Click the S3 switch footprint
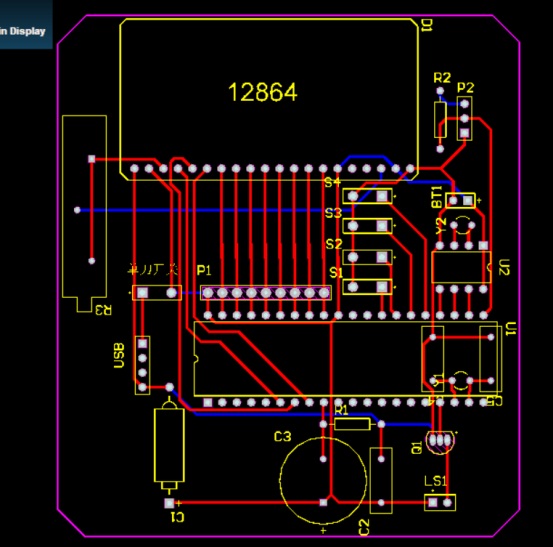 (x=367, y=226)
